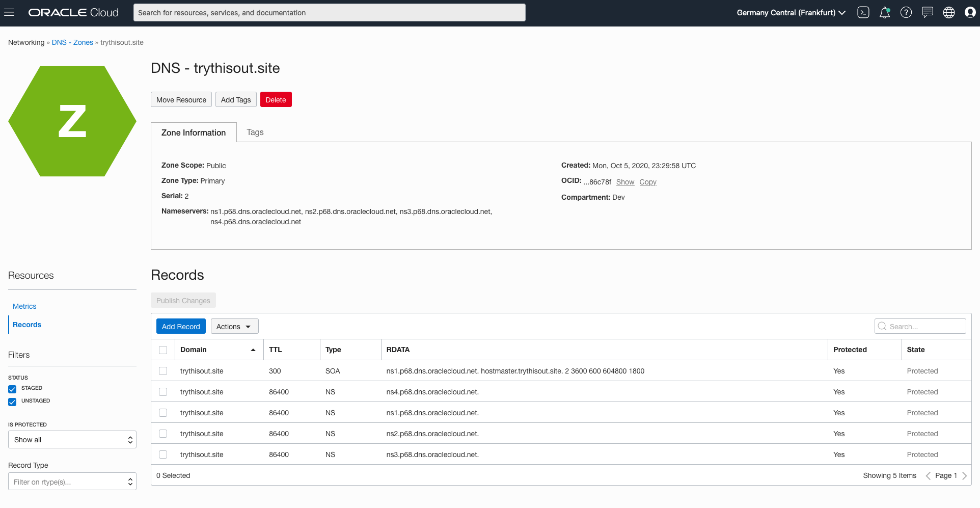Image resolution: width=980 pixels, height=508 pixels.
Task: Click the Add Record button
Action: tap(181, 327)
